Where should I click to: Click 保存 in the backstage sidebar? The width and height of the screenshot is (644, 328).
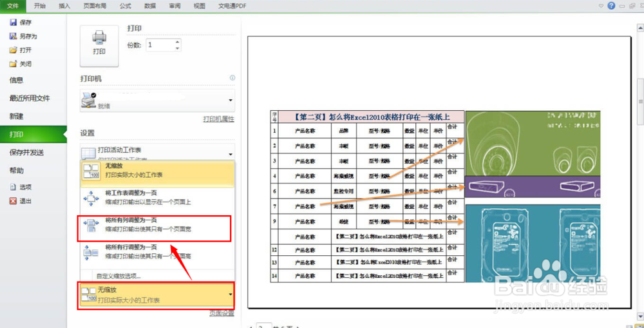21,23
